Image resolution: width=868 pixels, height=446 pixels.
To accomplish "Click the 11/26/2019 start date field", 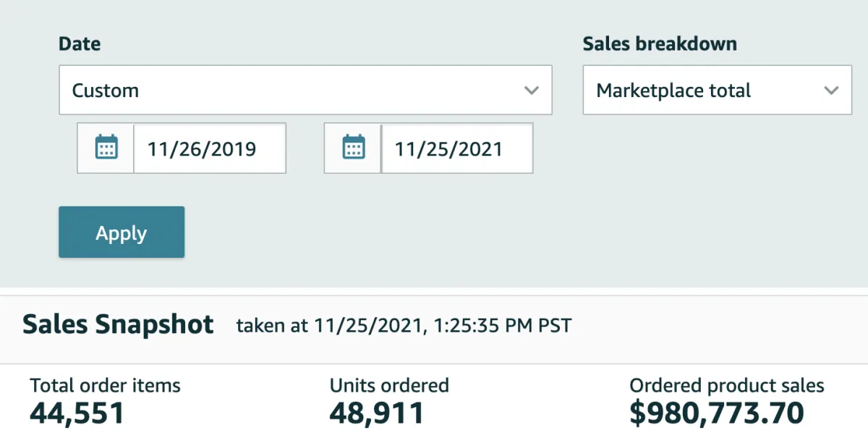I will (x=208, y=148).
